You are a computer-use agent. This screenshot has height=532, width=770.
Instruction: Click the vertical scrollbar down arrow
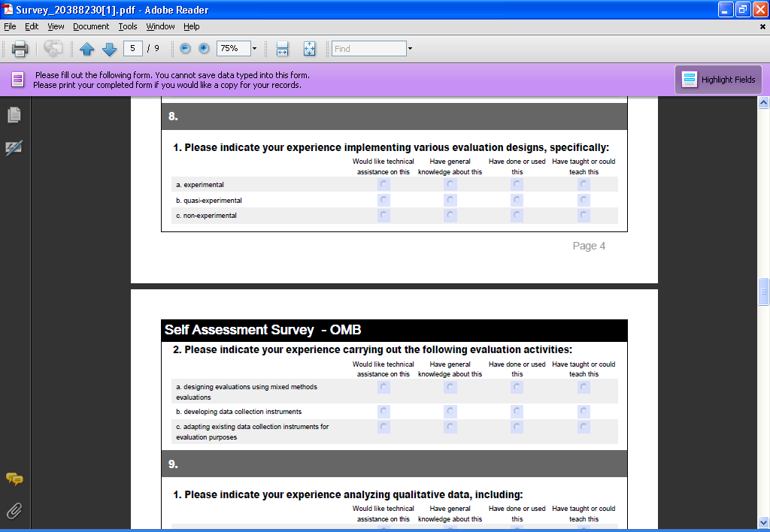pyautogui.click(x=763, y=521)
